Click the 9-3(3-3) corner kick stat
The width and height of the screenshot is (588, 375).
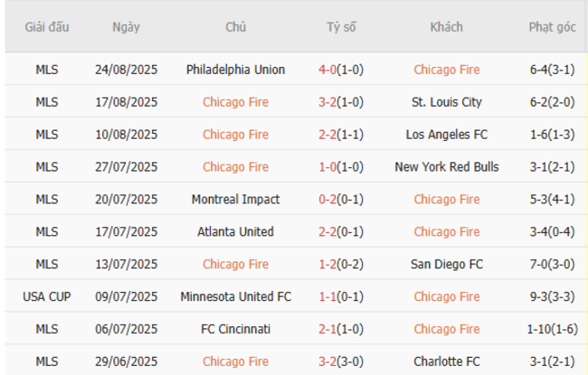point(552,297)
